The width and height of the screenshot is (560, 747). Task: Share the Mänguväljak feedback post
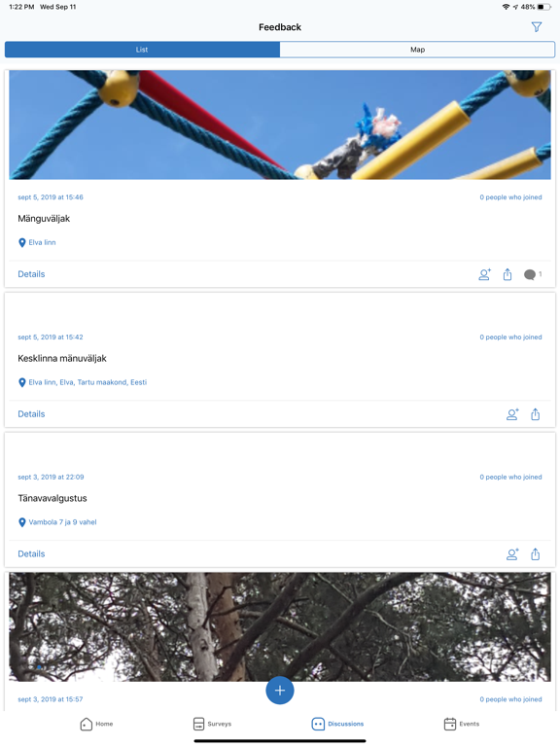tap(507, 274)
